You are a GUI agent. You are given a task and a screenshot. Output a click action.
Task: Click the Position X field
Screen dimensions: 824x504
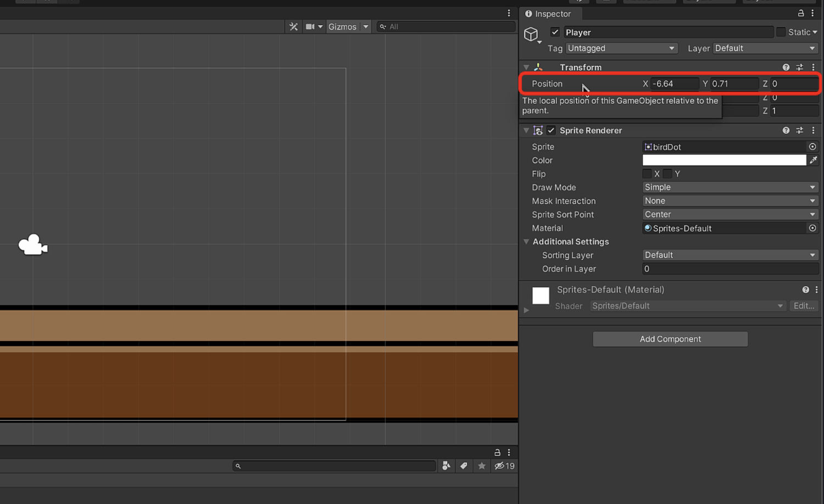675,83
